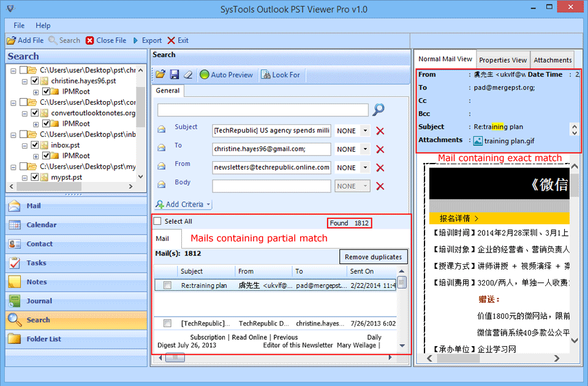This screenshot has width=588, height=386.
Task: Open Notes section in navigation pane
Action: click(x=77, y=282)
